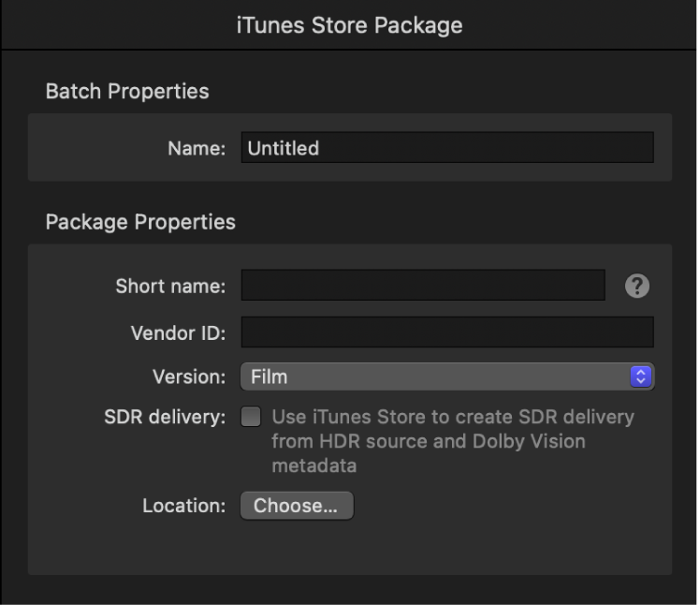Click empty area right of Choose button
This screenshot has width=700, height=605.
[x=505, y=506]
